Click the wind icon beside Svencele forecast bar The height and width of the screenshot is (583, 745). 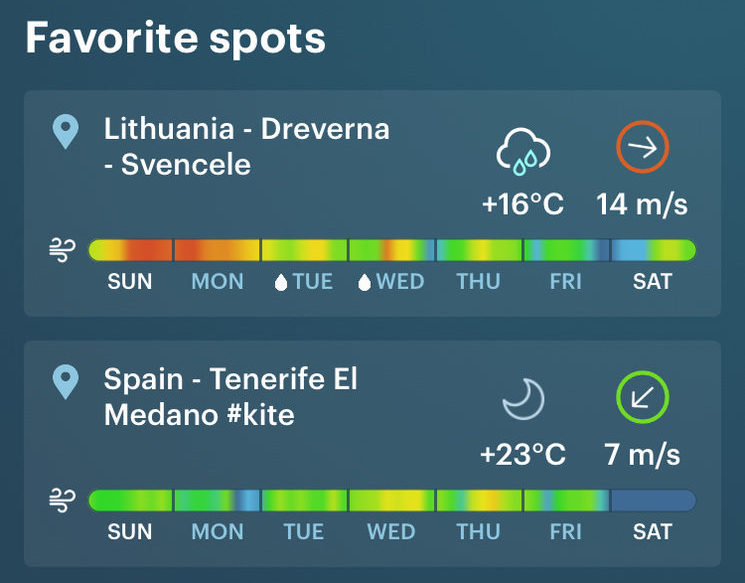62,250
